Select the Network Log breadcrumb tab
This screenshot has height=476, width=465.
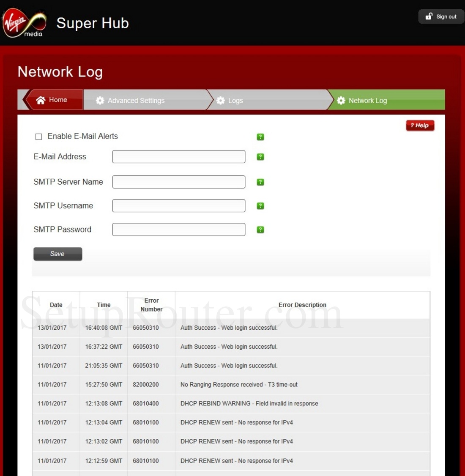point(367,101)
